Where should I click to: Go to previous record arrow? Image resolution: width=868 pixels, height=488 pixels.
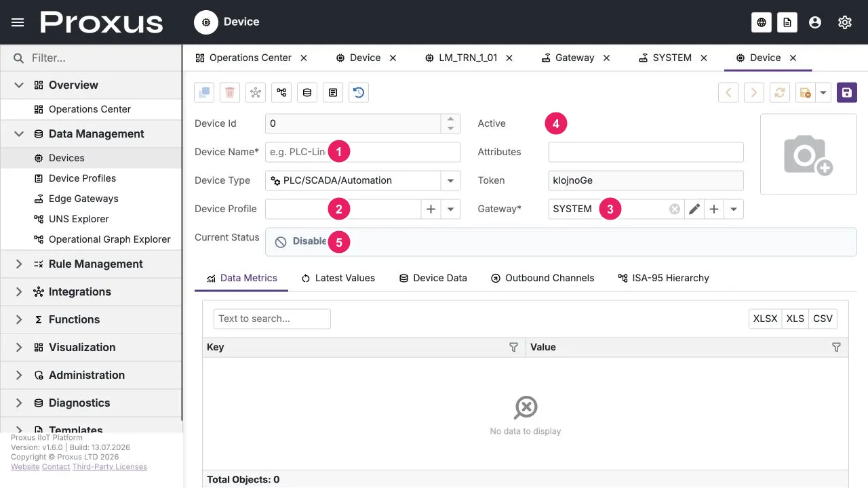pyautogui.click(x=728, y=93)
